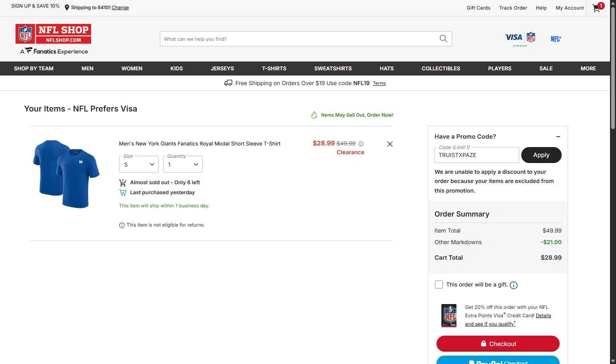The width and height of the screenshot is (616, 364).
Task: Click the Track Order link
Action: tap(513, 8)
